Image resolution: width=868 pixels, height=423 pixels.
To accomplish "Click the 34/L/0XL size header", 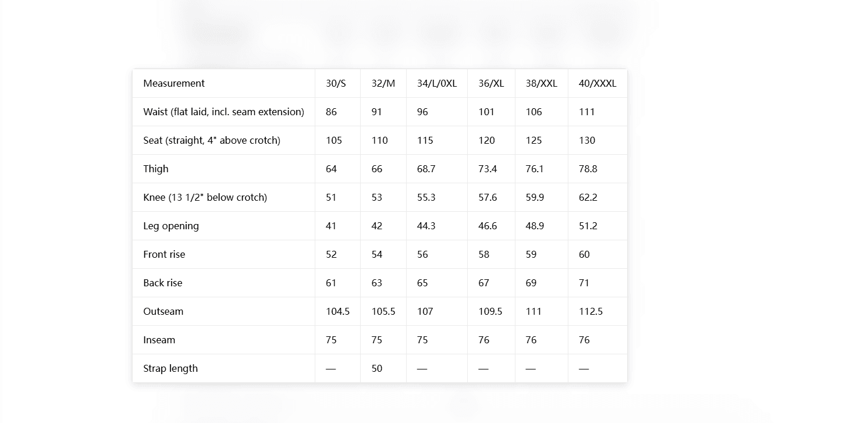I will (437, 83).
